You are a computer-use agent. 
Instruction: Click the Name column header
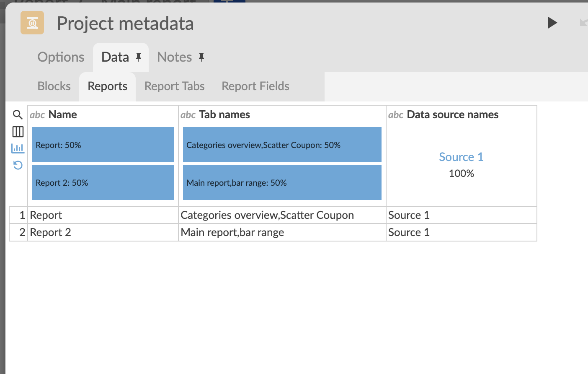[x=62, y=114]
